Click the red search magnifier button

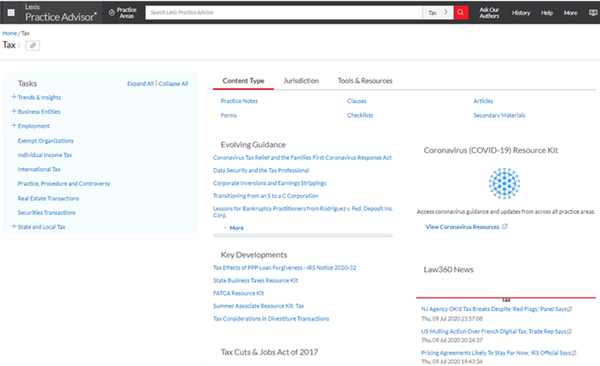coord(461,12)
